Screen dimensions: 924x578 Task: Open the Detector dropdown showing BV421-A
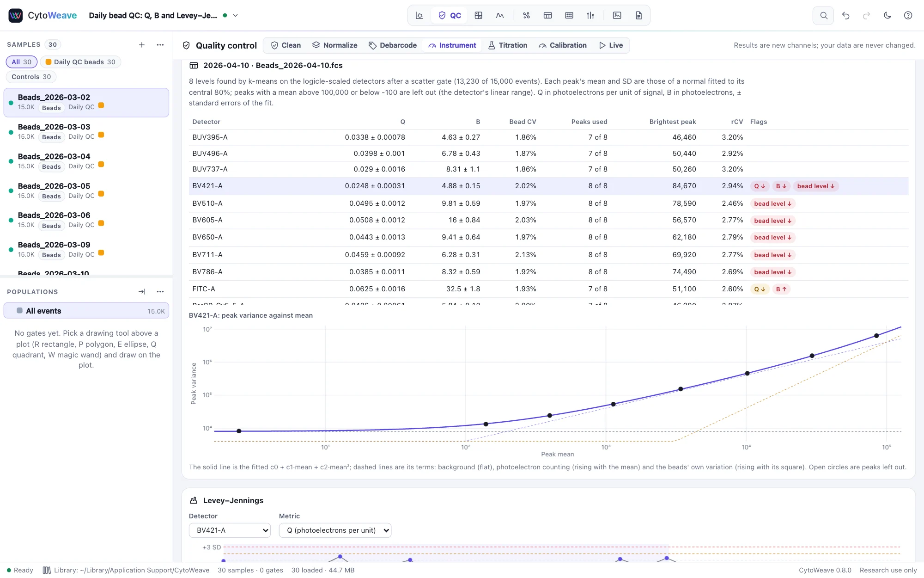tap(230, 530)
